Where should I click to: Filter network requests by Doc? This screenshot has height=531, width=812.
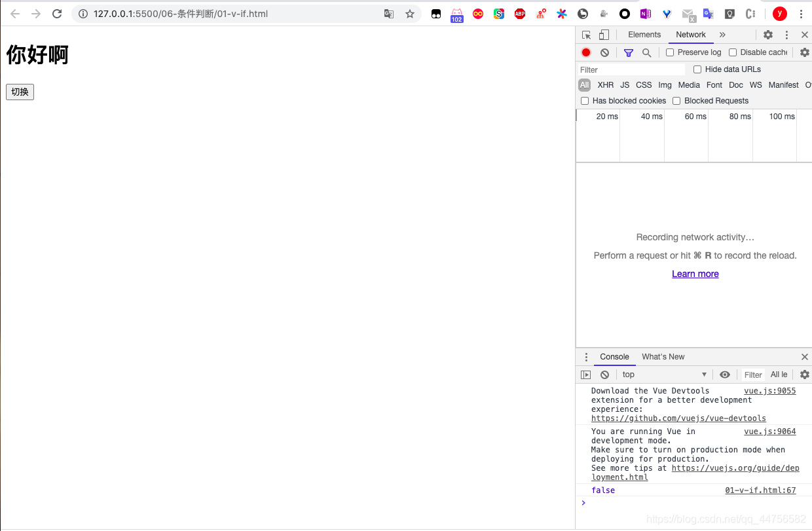[736, 85]
